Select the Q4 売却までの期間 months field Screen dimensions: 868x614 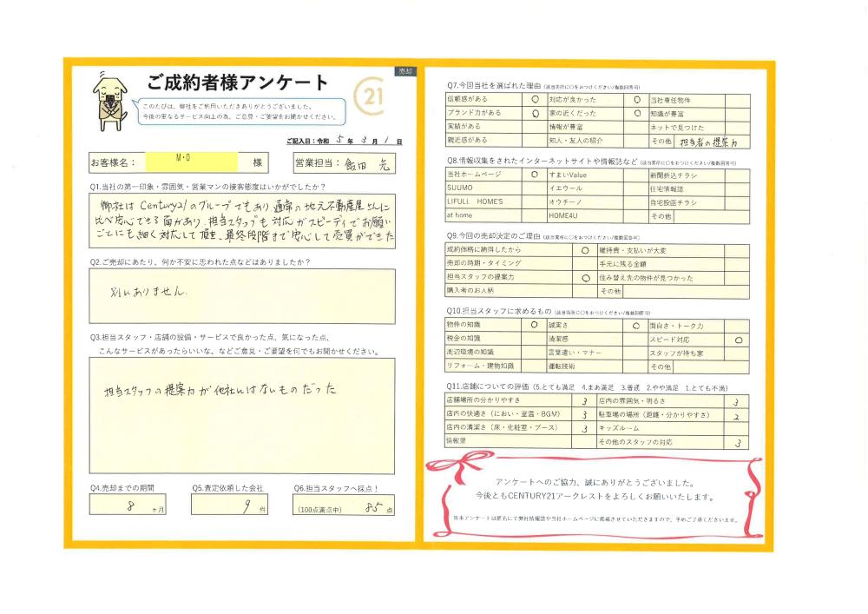tap(128, 505)
